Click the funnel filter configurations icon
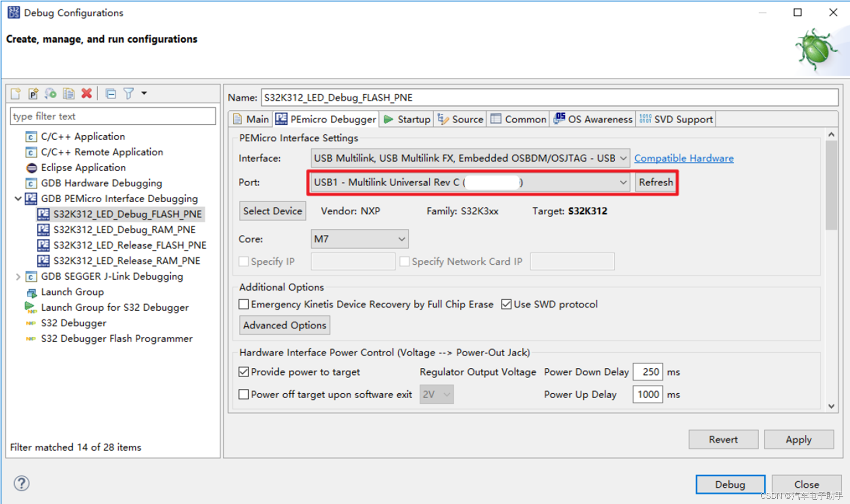Viewport: 850px width, 504px height. pos(129,93)
